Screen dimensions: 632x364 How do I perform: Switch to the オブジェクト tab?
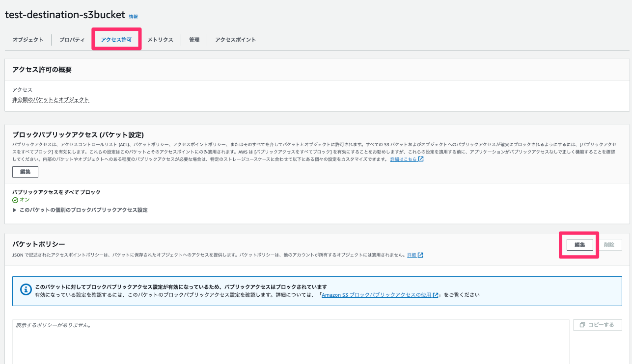coord(28,40)
